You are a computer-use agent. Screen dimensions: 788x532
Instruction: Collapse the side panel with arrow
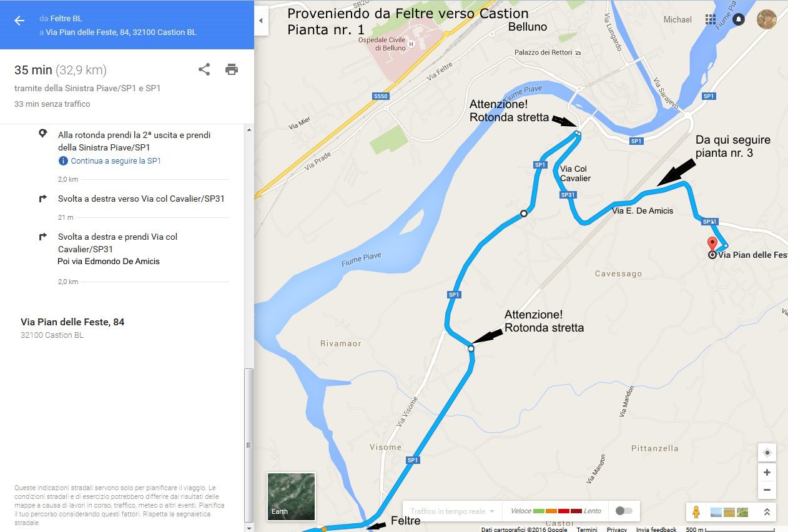pyautogui.click(x=261, y=21)
